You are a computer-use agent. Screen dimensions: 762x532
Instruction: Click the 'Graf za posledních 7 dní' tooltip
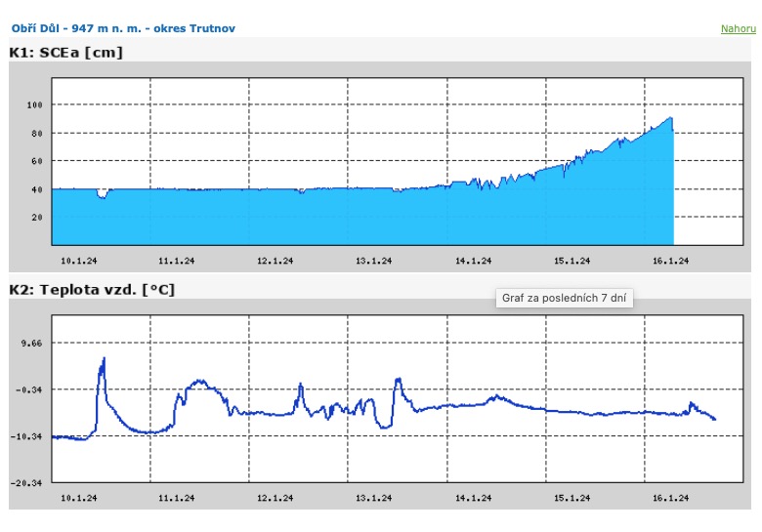pos(565,299)
